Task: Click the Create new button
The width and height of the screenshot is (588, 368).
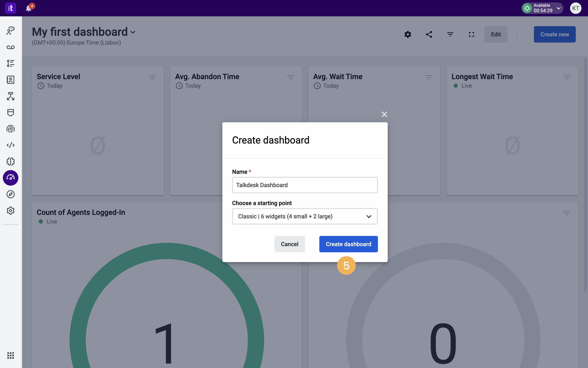Action: point(555,34)
